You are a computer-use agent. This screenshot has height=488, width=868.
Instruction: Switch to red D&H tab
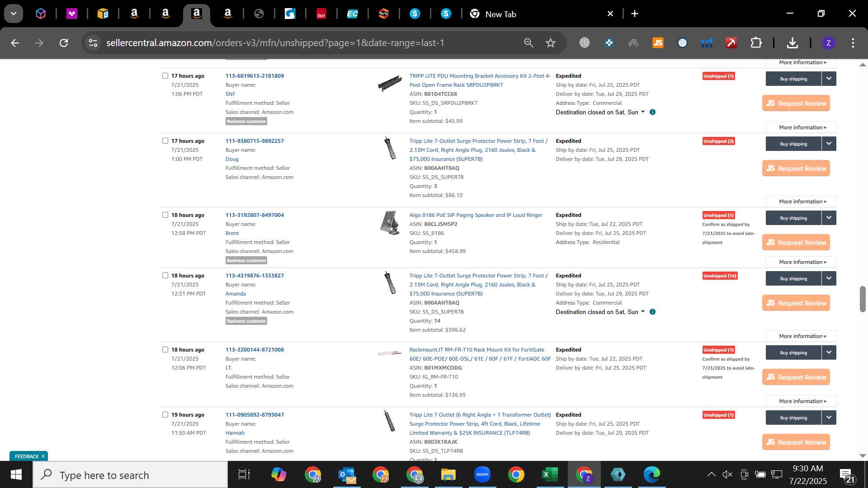(321, 14)
